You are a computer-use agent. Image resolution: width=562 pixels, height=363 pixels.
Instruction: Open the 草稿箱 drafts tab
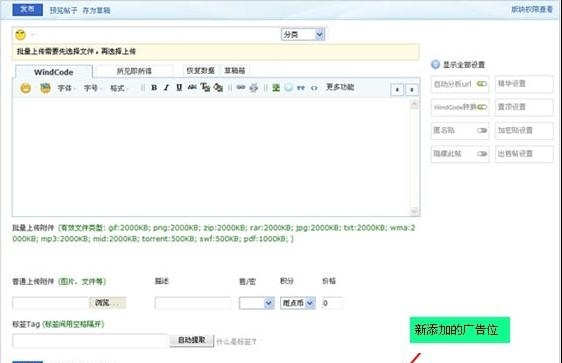tap(234, 70)
